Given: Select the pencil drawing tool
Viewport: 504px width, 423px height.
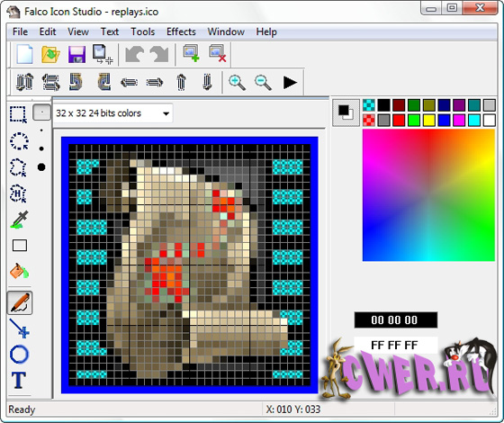Looking at the screenshot, I should tap(20, 302).
